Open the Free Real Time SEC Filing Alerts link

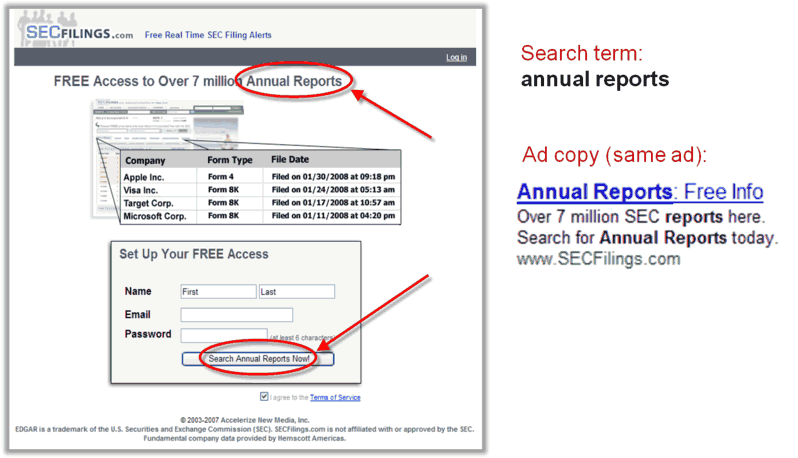208,35
